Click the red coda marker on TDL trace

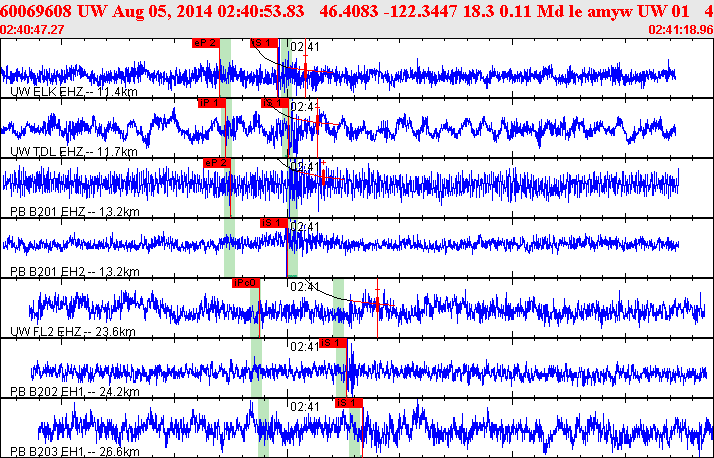click(x=318, y=122)
